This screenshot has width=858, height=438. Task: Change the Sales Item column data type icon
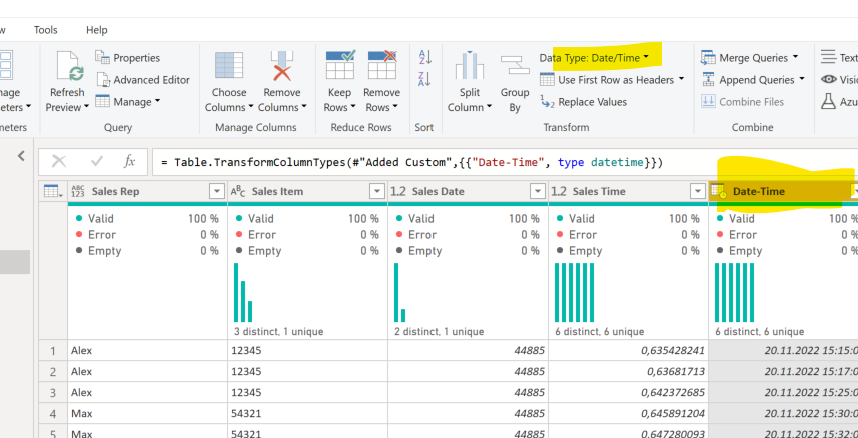238,191
